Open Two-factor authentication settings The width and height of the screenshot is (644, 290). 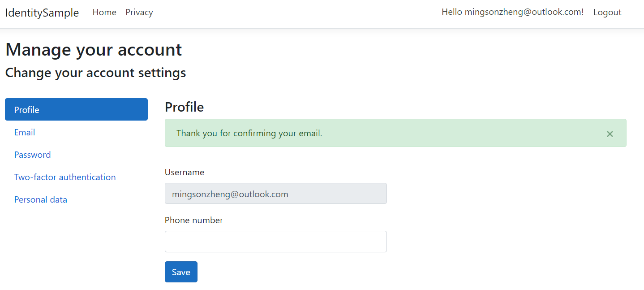pyautogui.click(x=65, y=177)
